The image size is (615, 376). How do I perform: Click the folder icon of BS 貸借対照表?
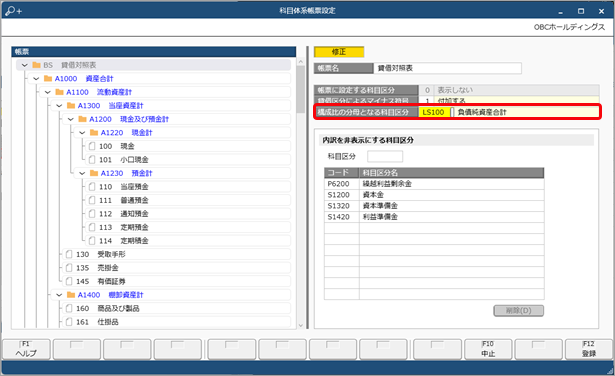36,65
